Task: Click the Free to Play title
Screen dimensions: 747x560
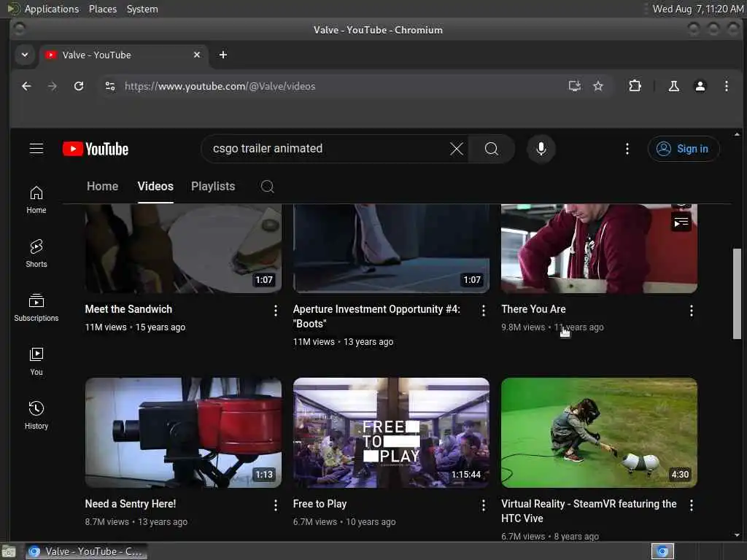Action: pos(320,504)
